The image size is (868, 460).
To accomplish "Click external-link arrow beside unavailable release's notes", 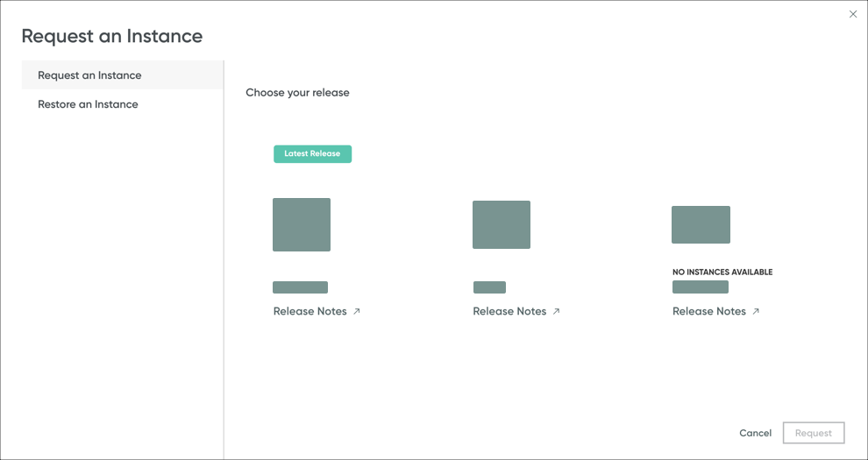I will tap(756, 311).
